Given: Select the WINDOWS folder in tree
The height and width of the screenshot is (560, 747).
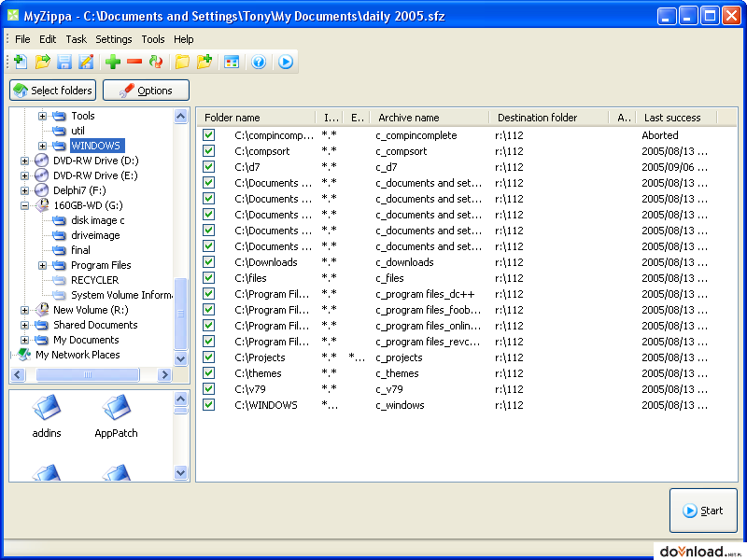Looking at the screenshot, I should [96, 146].
